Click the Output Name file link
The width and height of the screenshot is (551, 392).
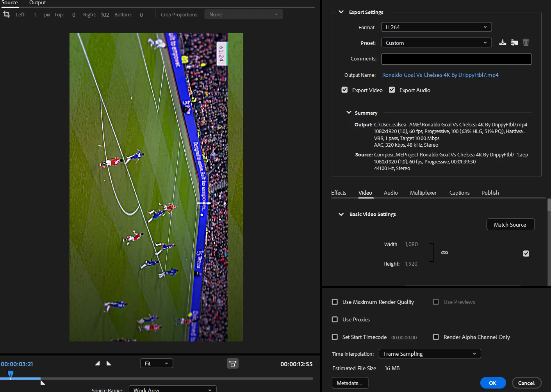[x=440, y=75]
